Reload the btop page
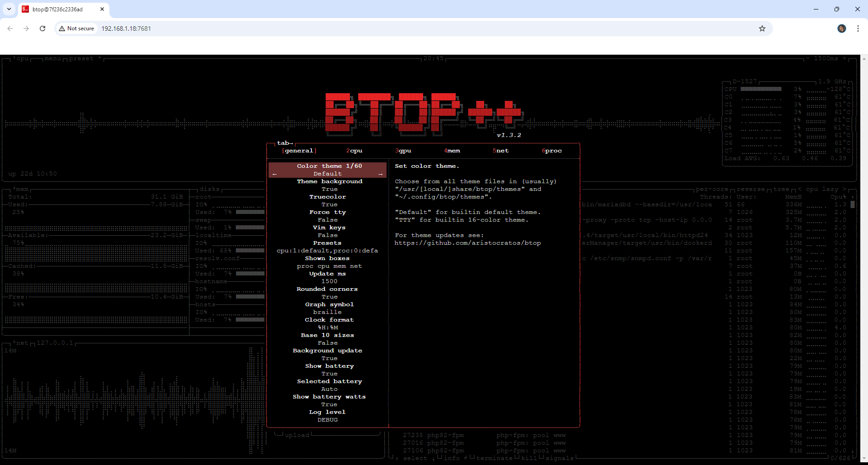 (42, 28)
